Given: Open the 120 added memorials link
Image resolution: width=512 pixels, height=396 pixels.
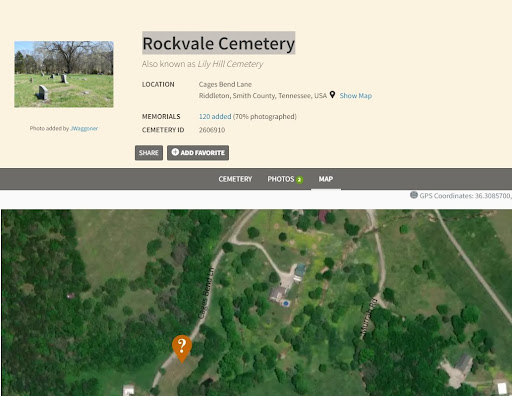Looking at the screenshot, I should tap(215, 116).
